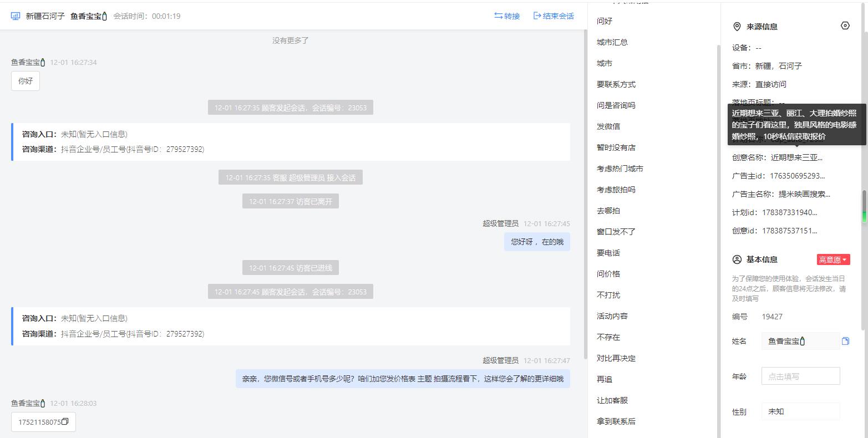Choose the 窗口发不了 quick reply
Image resolution: width=868 pixels, height=438 pixels.
coord(616,232)
